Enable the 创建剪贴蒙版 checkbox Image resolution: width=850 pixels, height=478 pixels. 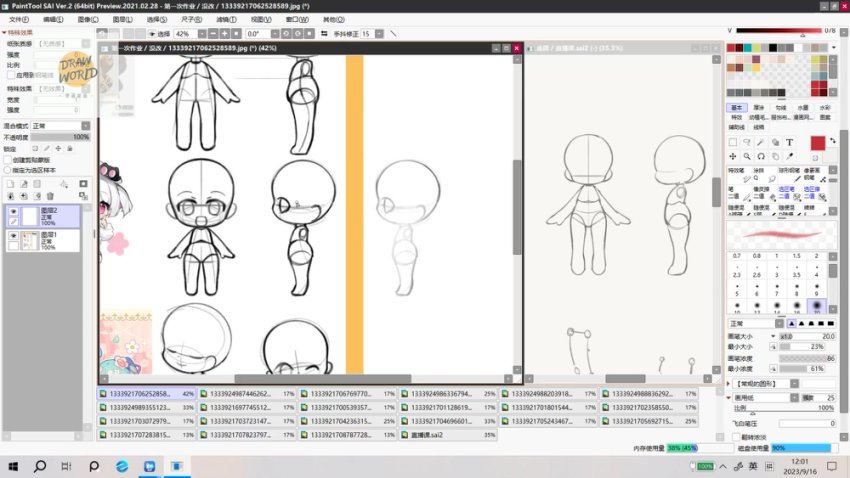[9, 160]
